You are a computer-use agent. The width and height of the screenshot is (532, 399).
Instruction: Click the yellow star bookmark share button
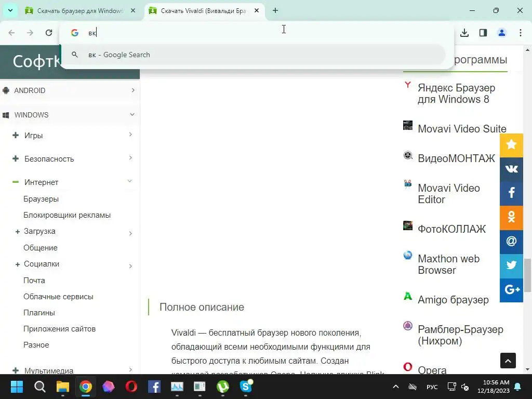(511, 145)
